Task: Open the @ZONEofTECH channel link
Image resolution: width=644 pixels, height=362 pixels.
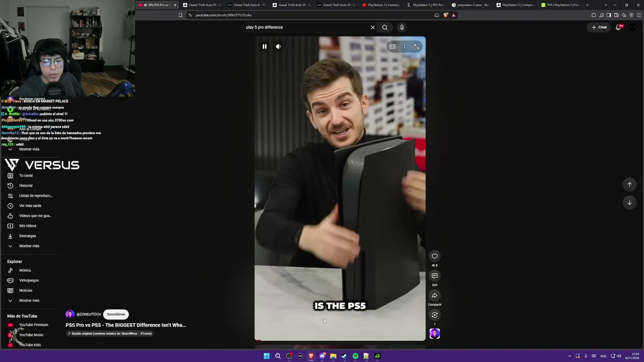Action: tap(89, 315)
